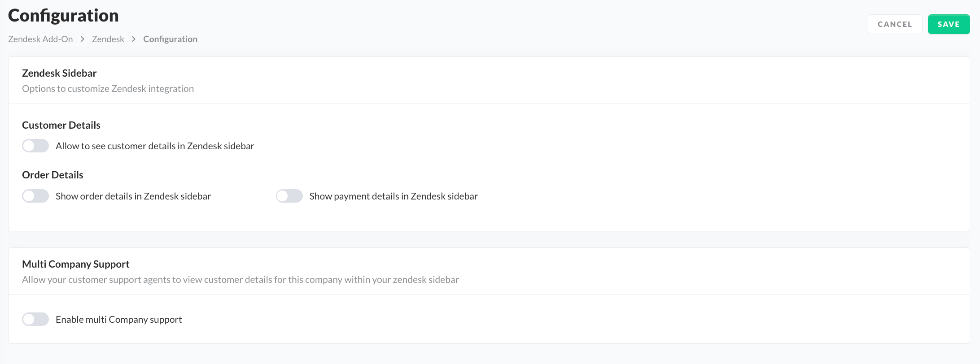Screen dimensions: 980x364
Task: Click the 'Allow to see customer details' label
Action: pyautogui.click(x=155, y=146)
